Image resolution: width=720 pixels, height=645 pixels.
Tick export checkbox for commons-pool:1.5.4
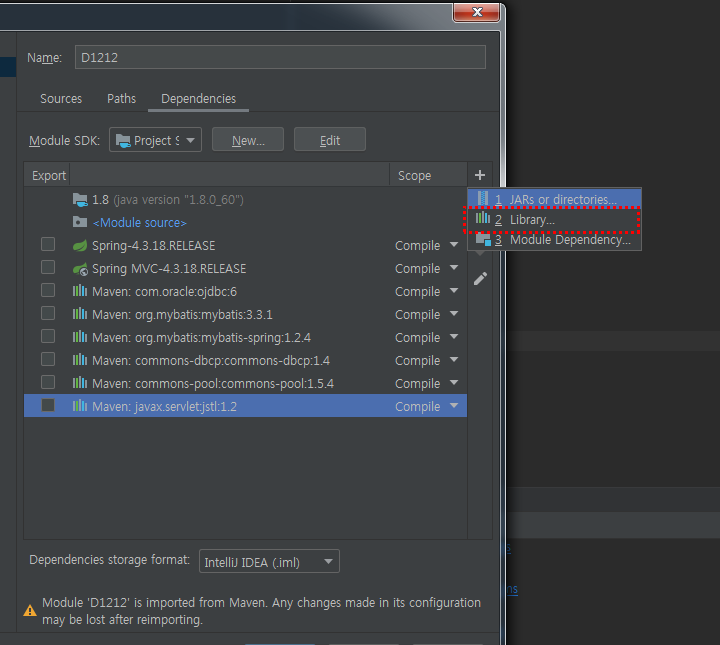coord(48,382)
